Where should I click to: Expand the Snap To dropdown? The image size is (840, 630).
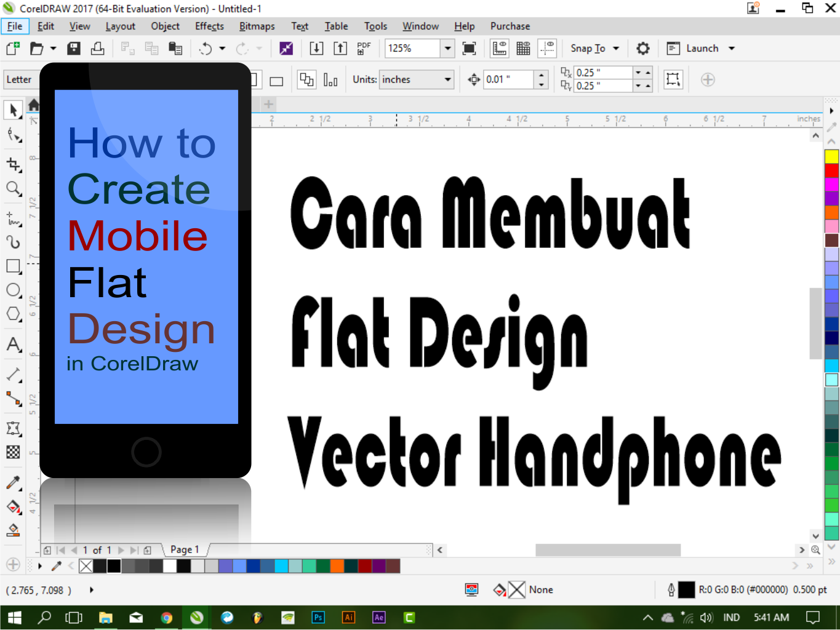coord(616,48)
